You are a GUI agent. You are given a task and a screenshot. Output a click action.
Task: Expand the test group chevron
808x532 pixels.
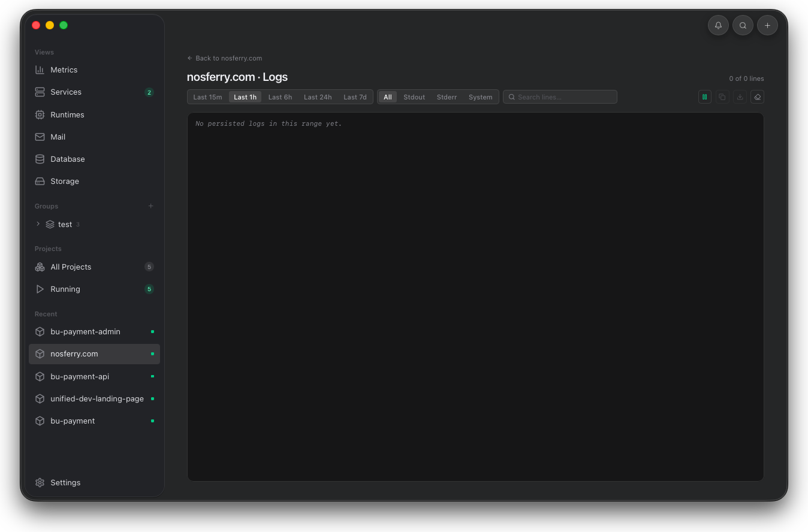point(38,224)
